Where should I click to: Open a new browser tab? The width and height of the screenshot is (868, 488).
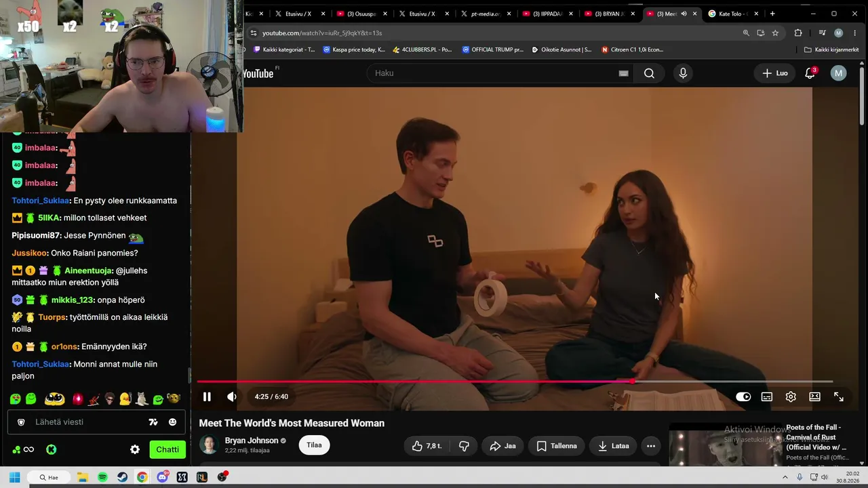pos(772,14)
